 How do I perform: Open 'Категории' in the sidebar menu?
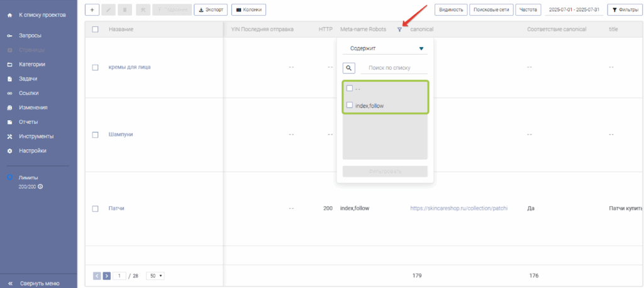pyautogui.click(x=36, y=64)
